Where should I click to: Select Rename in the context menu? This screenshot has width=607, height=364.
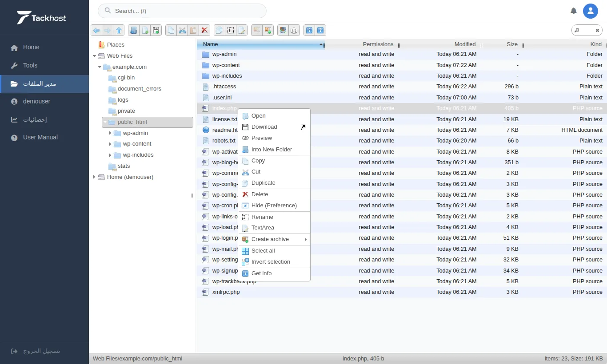[274, 217]
